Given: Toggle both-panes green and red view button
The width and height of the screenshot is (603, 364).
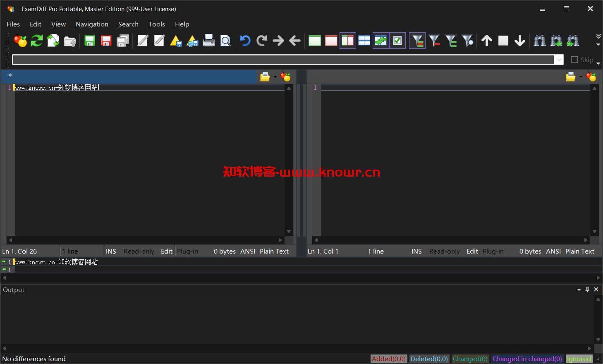Looking at the screenshot, I should (348, 41).
